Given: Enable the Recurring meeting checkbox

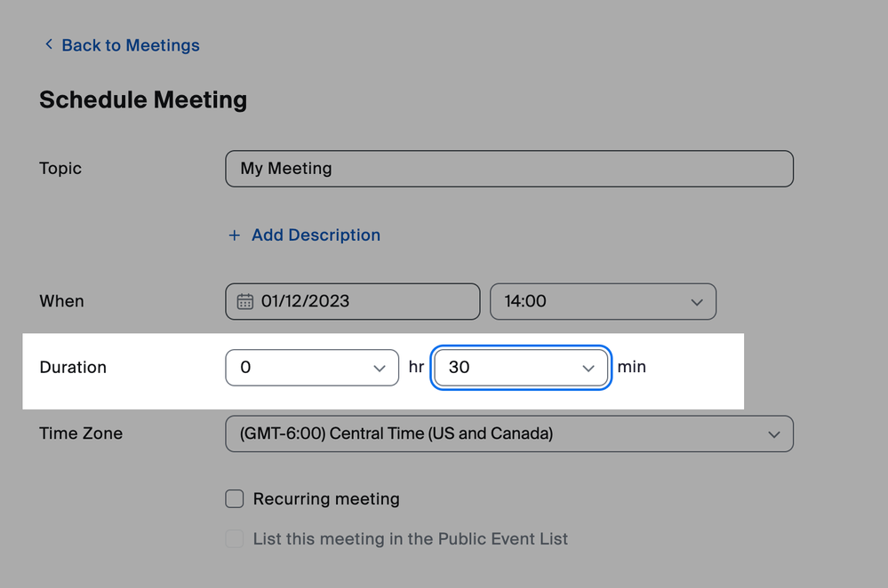Looking at the screenshot, I should (x=235, y=499).
